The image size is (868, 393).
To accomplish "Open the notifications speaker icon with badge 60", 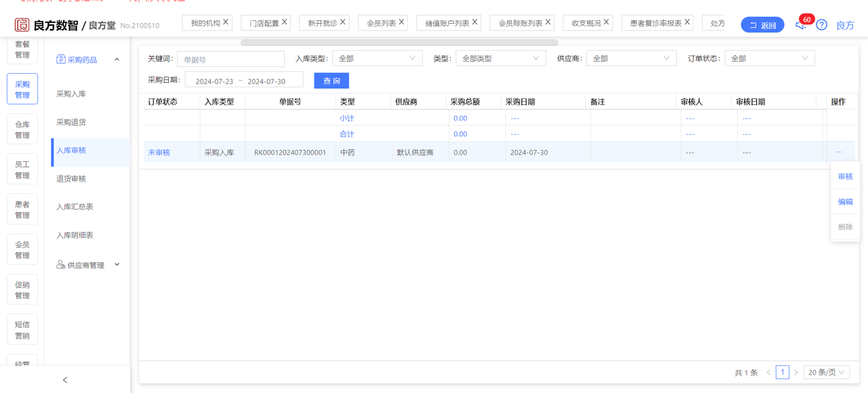I will click(801, 24).
